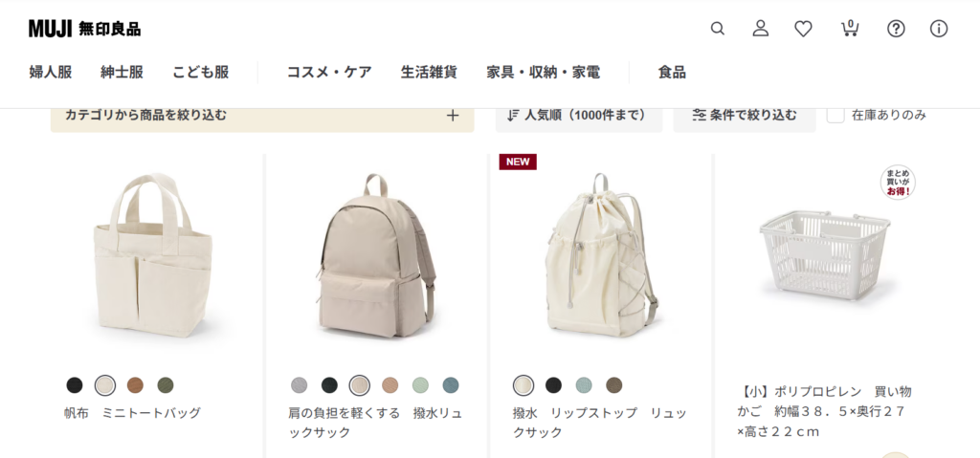Open the help question mark icon
Image resolution: width=980 pixels, height=458 pixels.
click(x=896, y=29)
